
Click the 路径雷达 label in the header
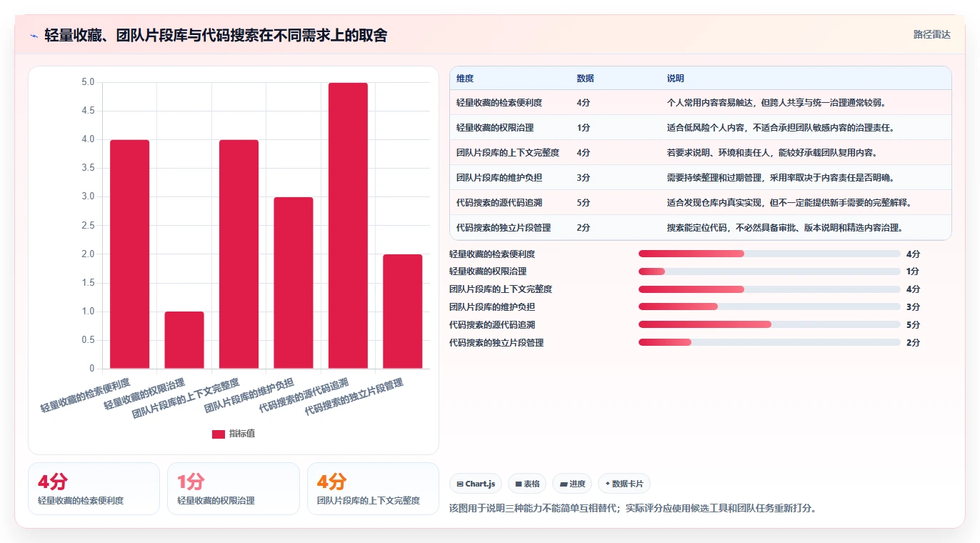tap(932, 34)
